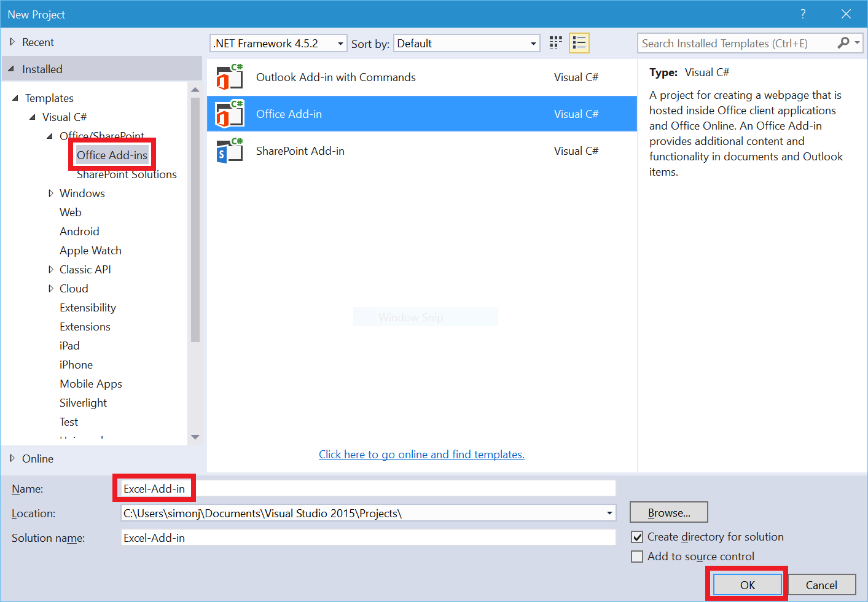Select the Office Add-in template row text

[x=289, y=114]
